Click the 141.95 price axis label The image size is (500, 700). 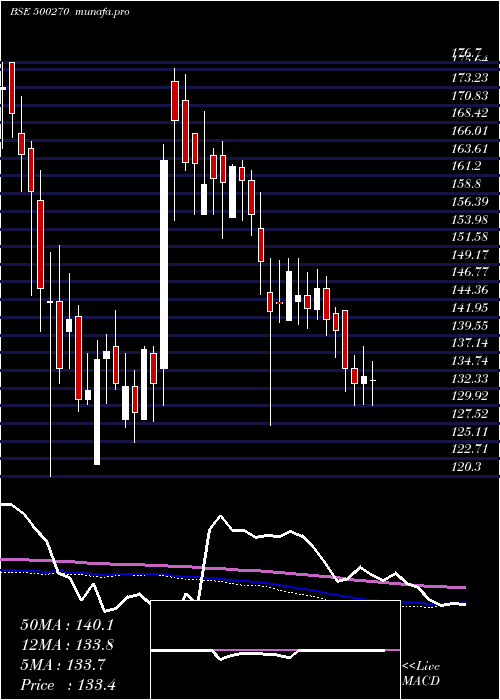click(x=470, y=308)
